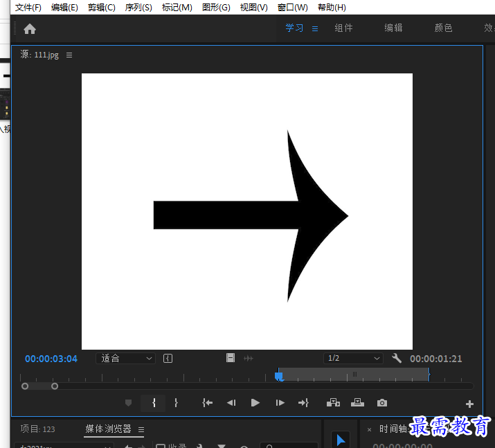Open the 编辑(E) menu
495x448 pixels.
click(64, 7)
